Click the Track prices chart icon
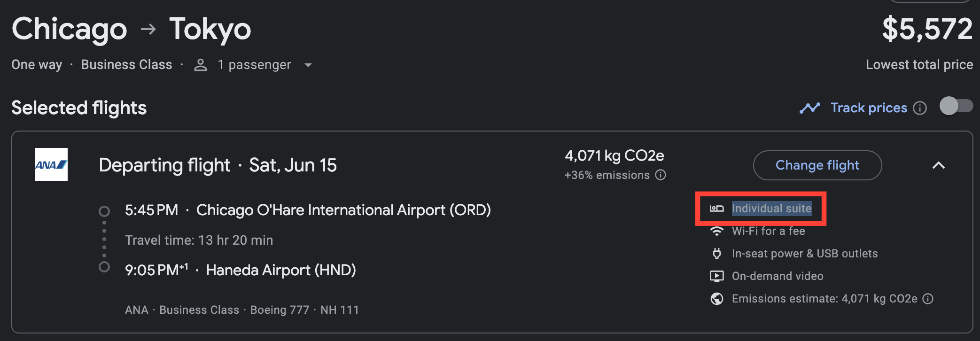Viewport: 980px width, 341px height. coord(809,108)
